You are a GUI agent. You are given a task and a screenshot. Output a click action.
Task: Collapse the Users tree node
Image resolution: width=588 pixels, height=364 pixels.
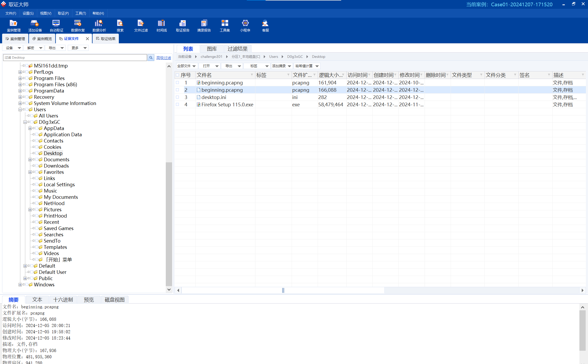pyautogui.click(x=20, y=109)
